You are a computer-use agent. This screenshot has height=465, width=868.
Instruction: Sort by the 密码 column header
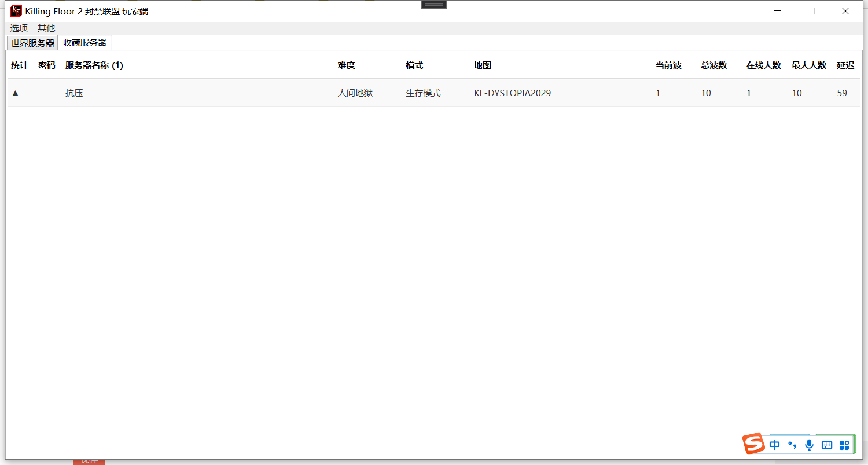(47, 65)
